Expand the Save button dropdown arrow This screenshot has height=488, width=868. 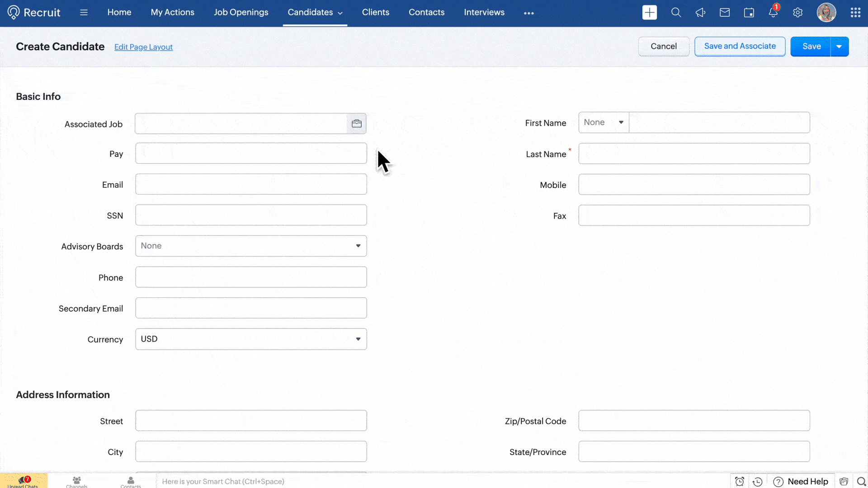point(839,47)
